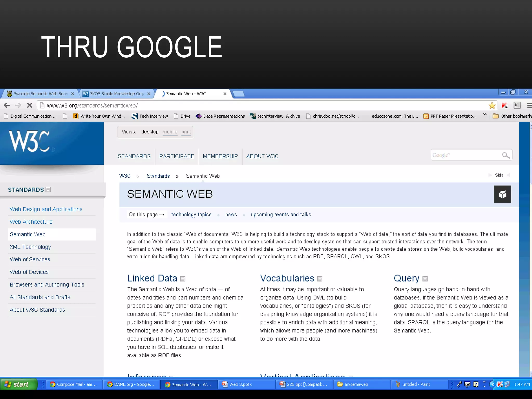Open About W3C Standards link
Image resolution: width=532 pixels, height=399 pixels.
click(37, 310)
